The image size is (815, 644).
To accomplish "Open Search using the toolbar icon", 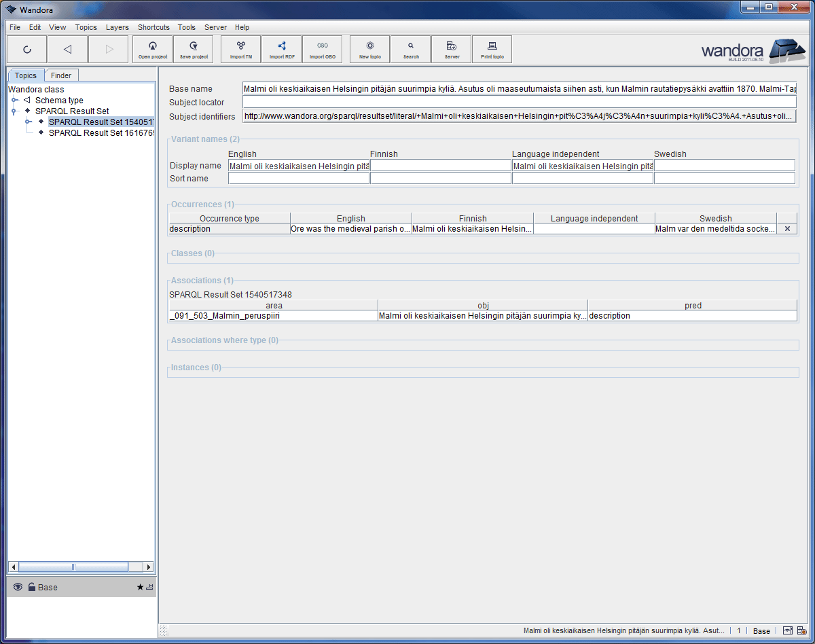I will click(410, 48).
